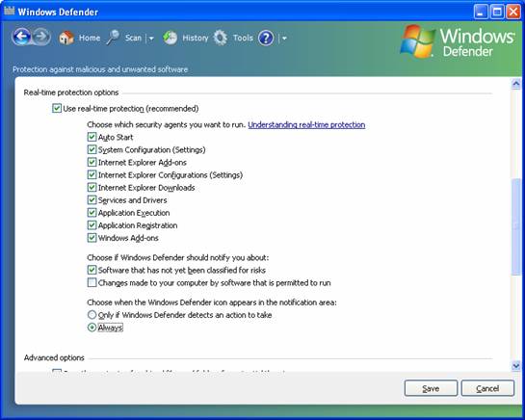Click the Real-time protection options heading
The height and width of the screenshot is (420, 525).
coord(71,92)
